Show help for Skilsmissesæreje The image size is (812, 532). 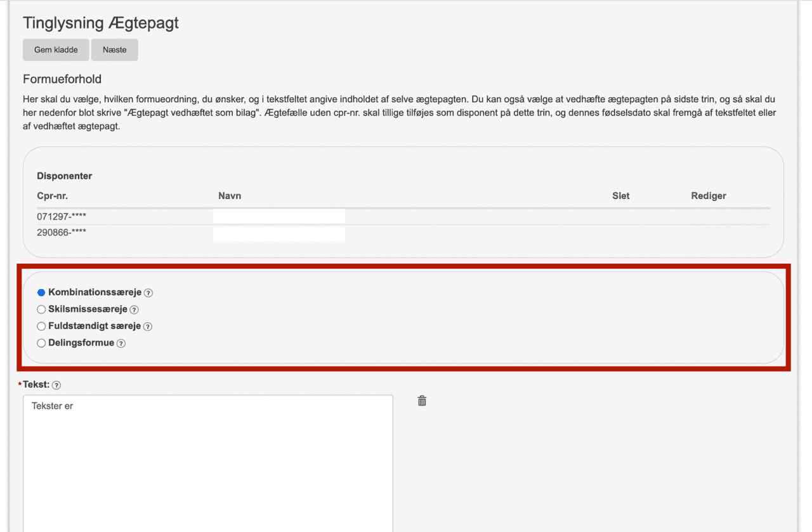pos(134,310)
